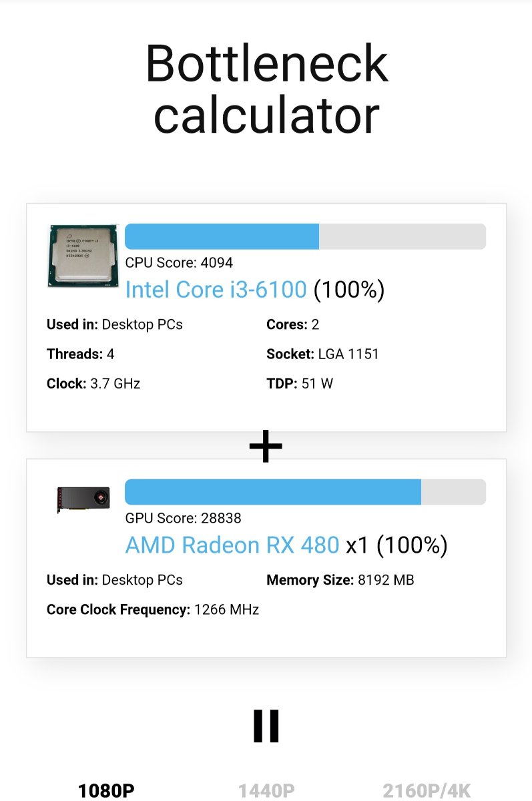Click the Memory Size: 8192 MB text
The height and width of the screenshot is (801, 532).
[x=340, y=580]
